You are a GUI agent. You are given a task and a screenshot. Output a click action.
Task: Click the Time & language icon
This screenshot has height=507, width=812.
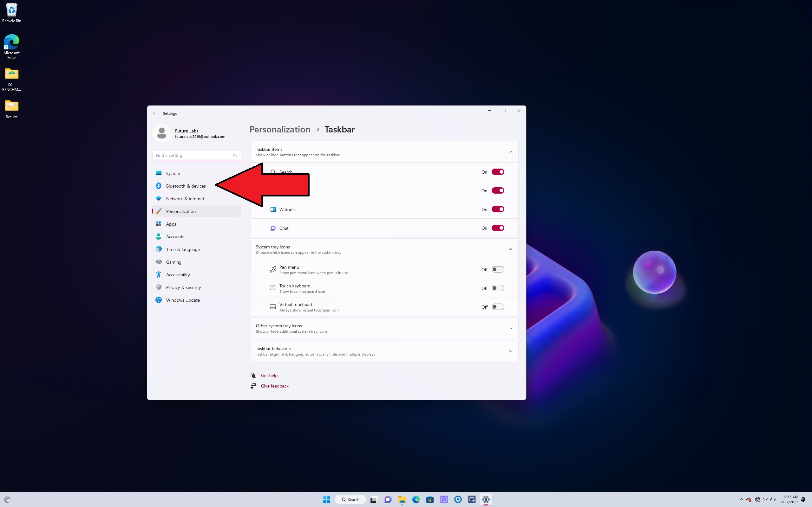(159, 249)
